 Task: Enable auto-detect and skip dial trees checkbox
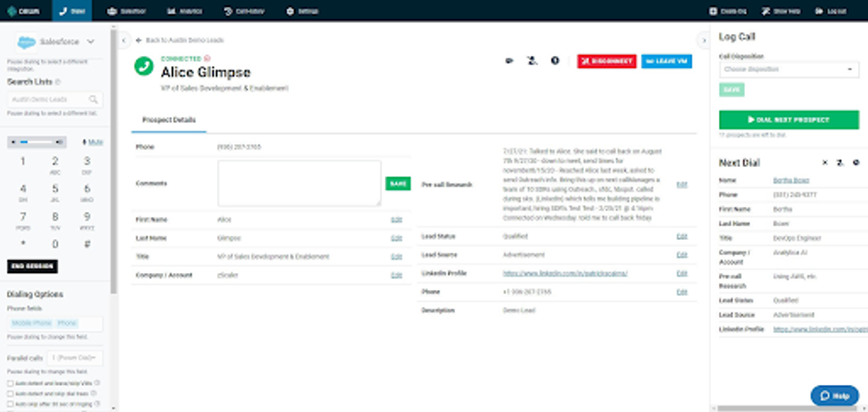(x=10, y=393)
